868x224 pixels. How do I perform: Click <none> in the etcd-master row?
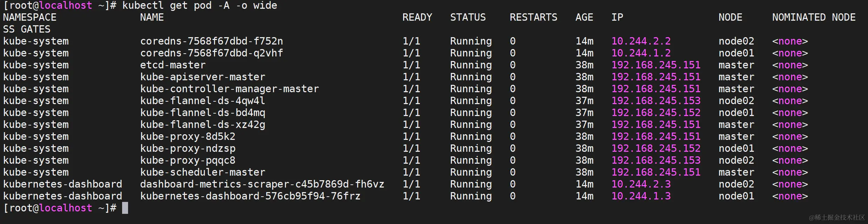(790, 65)
